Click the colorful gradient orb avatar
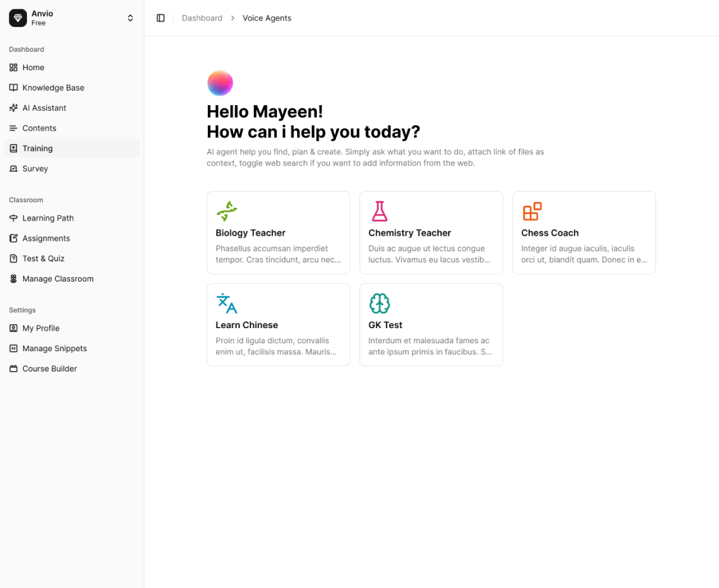719x588 pixels. pos(220,83)
